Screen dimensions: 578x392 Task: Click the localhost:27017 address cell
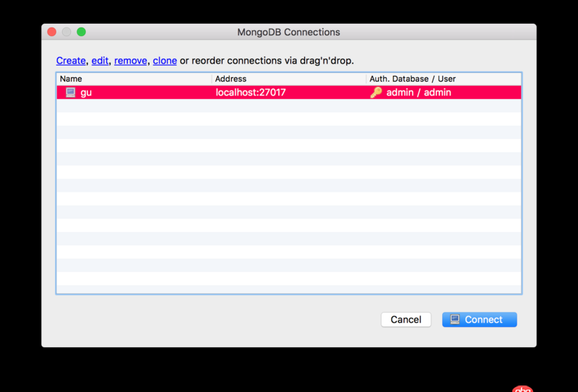(x=251, y=92)
